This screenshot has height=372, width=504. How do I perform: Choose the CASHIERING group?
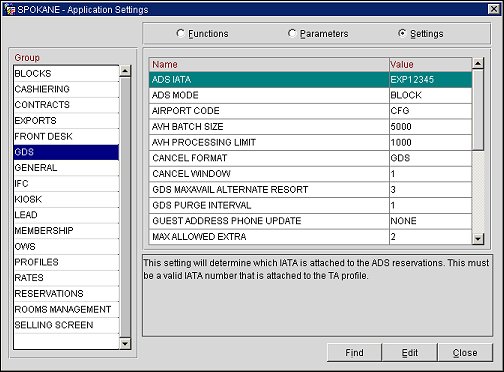click(66, 89)
